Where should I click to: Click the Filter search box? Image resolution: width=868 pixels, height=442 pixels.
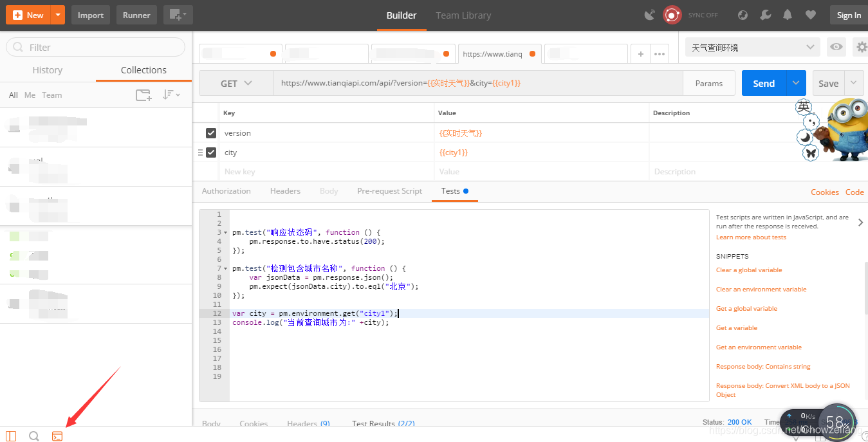[x=95, y=47]
